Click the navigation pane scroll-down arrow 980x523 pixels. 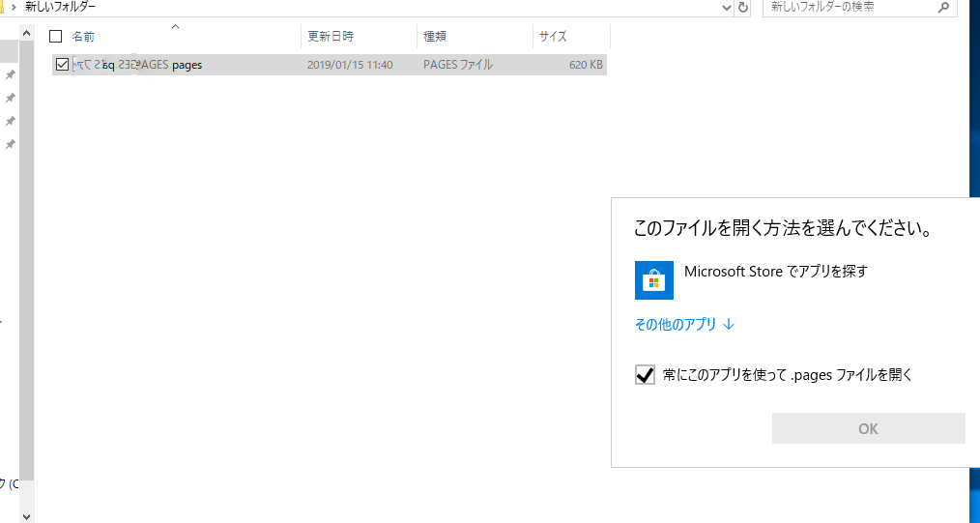point(26,515)
